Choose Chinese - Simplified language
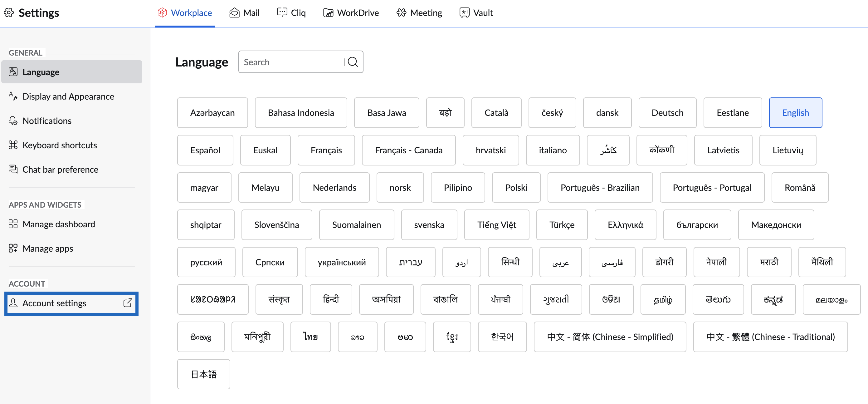The height and width of the screenshot is (404, 868). pyautogui.click(x=610, y=337)
